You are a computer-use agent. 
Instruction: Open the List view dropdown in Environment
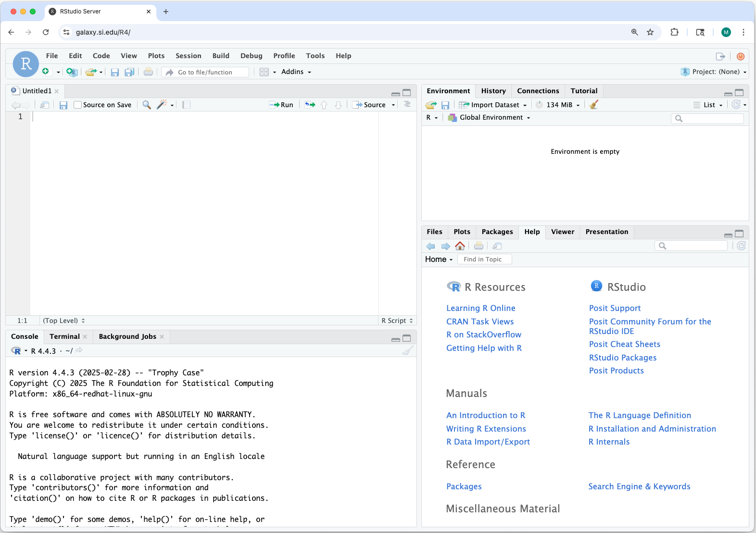(x=708, y=105)
